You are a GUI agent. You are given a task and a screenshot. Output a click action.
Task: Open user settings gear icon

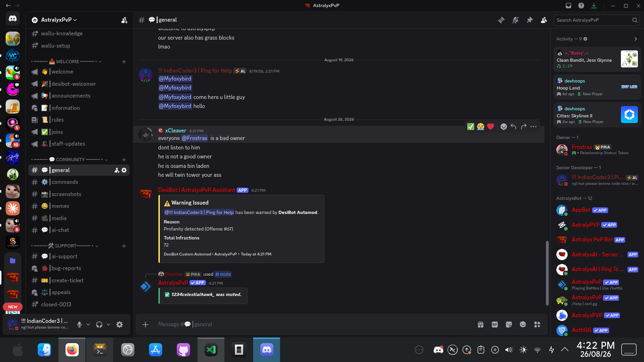pyautogui.click(x=120, y=324)
